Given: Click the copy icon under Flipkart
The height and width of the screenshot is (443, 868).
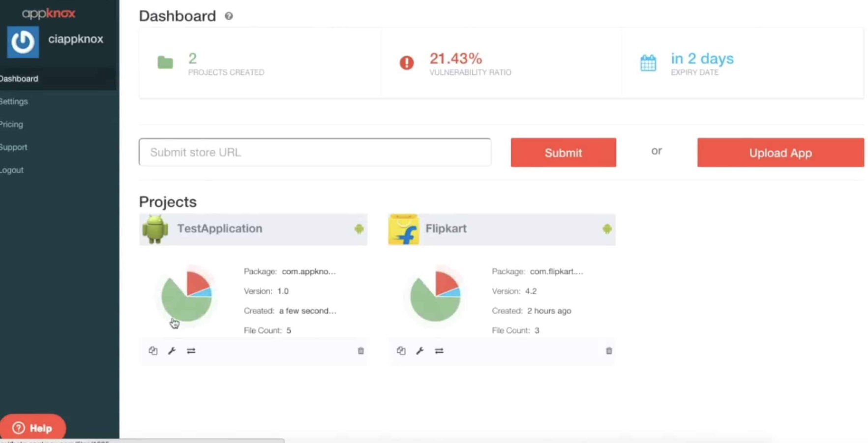Looking at the screenshot, I should [x=401, y=351].
